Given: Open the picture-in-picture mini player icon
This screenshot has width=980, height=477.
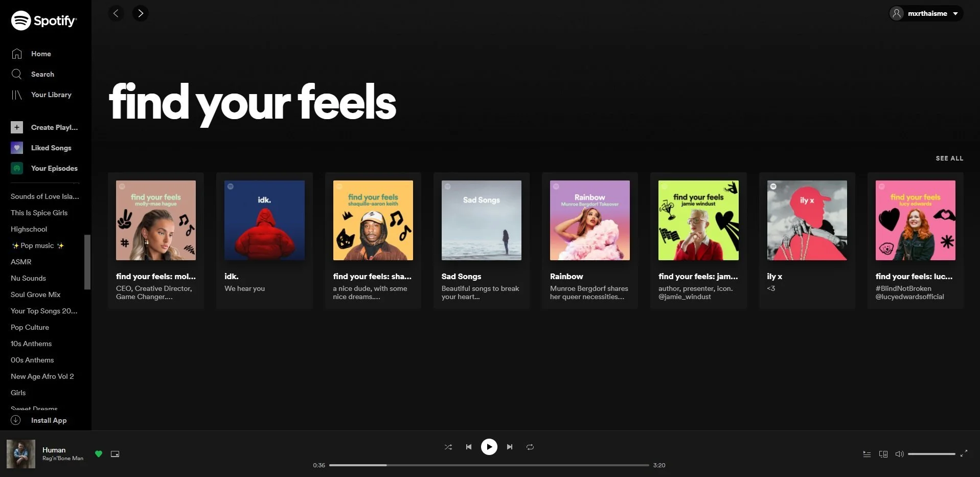Looking at the screenshot, I should [x=115, y=454].
